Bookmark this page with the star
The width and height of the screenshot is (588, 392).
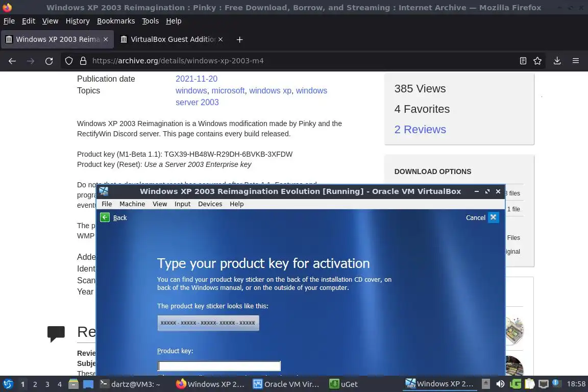point(537,61)
